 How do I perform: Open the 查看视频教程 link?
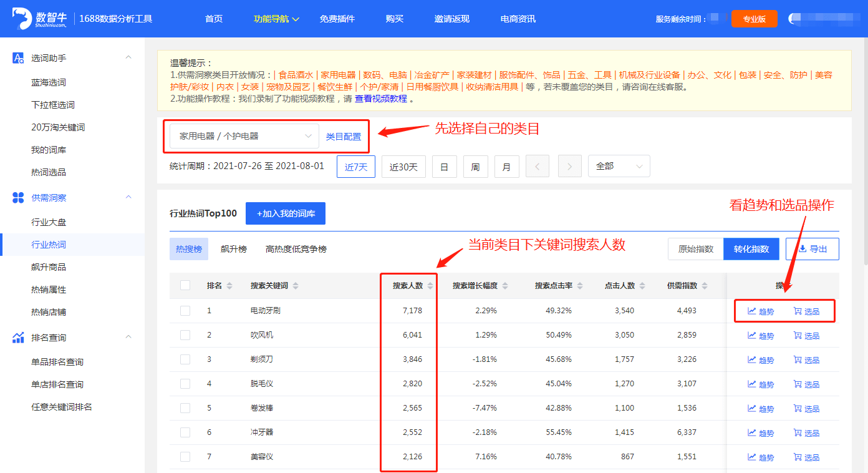381,99
